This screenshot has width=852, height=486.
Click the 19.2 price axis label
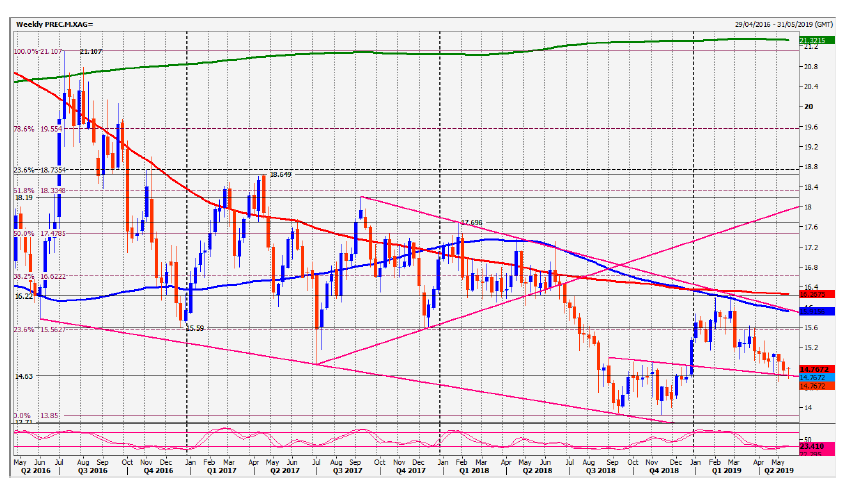tap(811, 147)
